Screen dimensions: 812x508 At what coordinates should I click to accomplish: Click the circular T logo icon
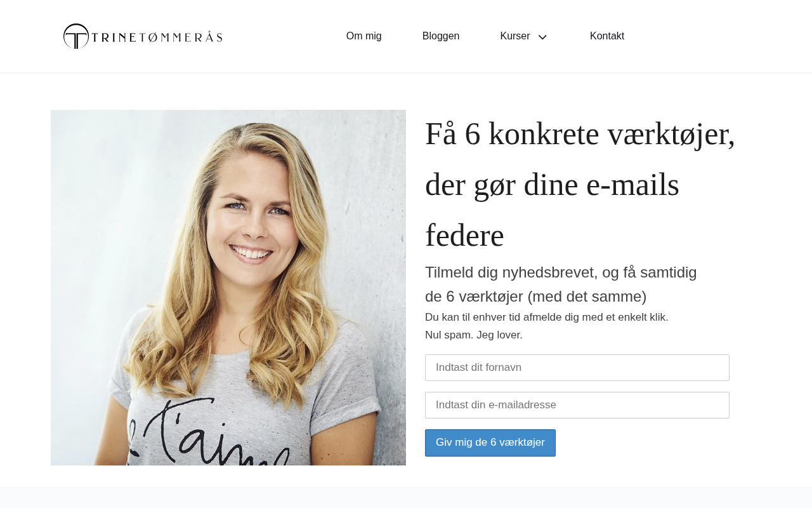(x=76, y=36)
